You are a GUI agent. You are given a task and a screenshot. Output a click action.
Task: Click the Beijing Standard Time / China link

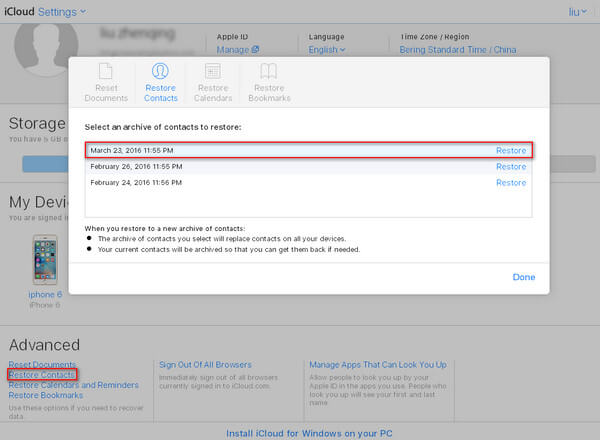click(458, 50)
